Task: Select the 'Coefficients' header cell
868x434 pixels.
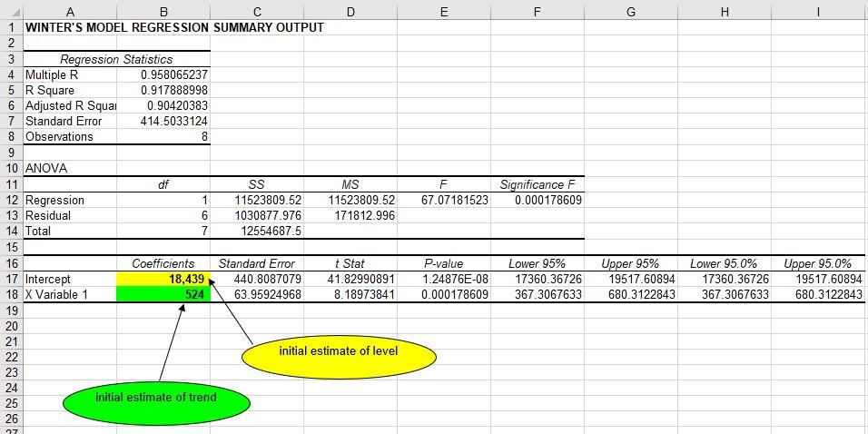Action: [163, 263]
